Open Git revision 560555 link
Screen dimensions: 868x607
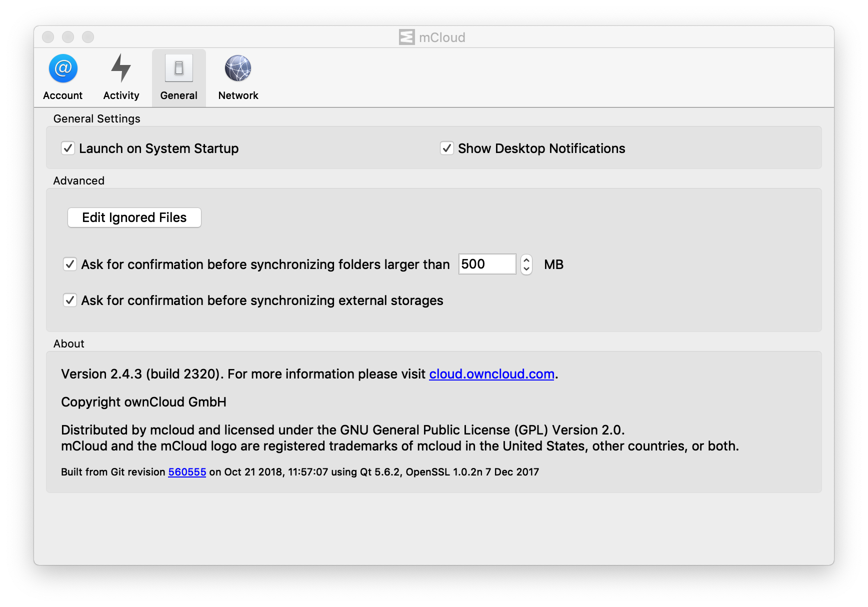187,472
